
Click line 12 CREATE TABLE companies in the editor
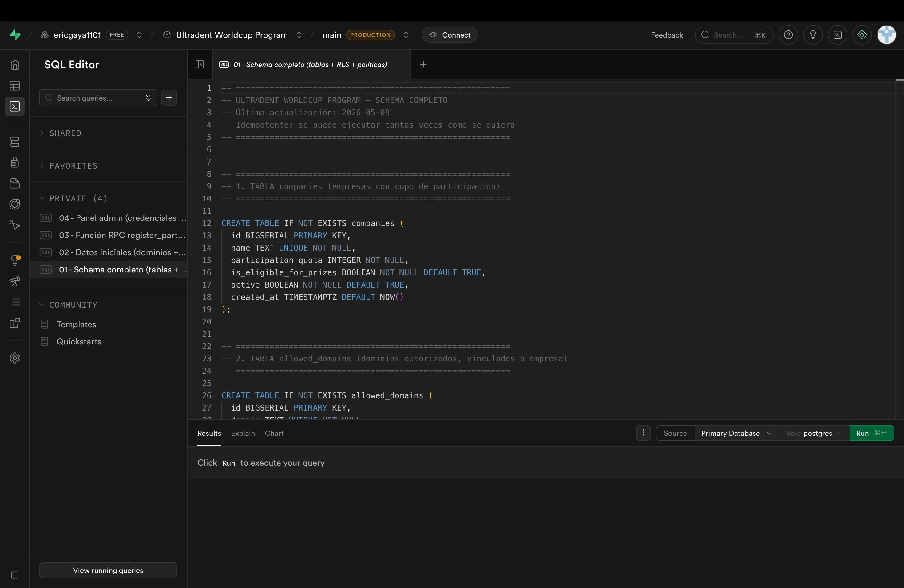tap(313, 223)
